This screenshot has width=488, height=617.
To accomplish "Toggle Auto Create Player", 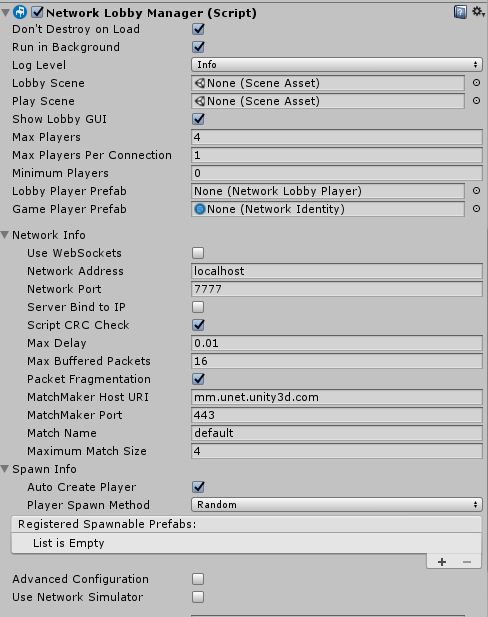I will pyautogui.click(x=198, y=487).
